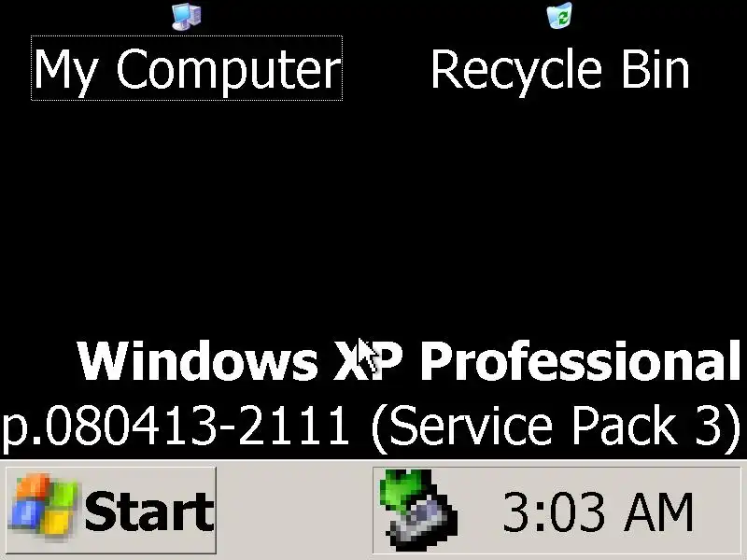Click the word Professional in the watermark

tap(581, 360)
